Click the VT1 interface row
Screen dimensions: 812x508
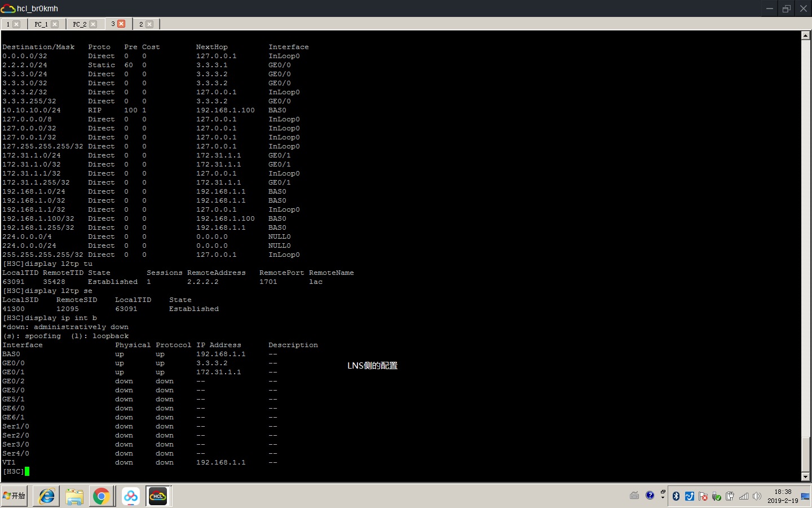pyautogui.click(x=140, y=462)
